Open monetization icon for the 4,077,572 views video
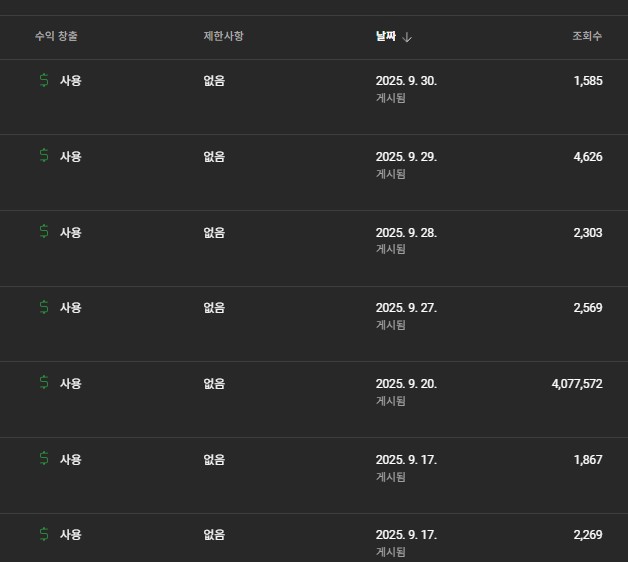 point(44,383)
